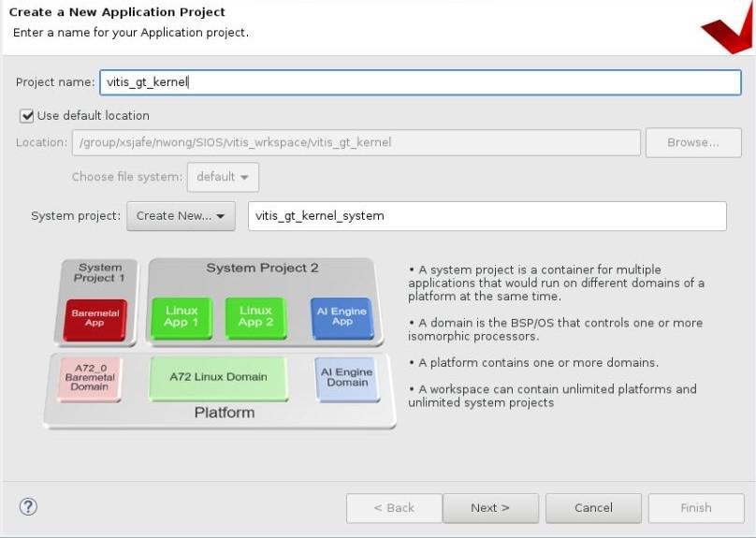Click the Next button

pyautogui.click(x=490, y=508)
